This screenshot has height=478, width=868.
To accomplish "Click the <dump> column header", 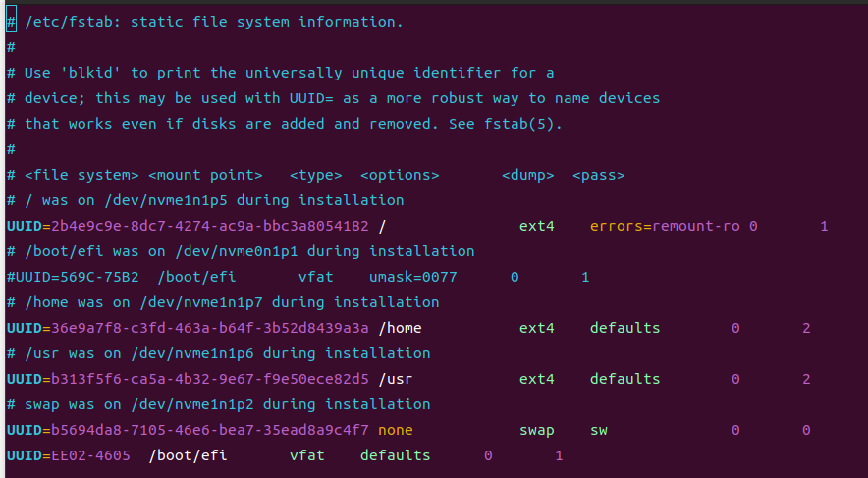I will (527, 175).
